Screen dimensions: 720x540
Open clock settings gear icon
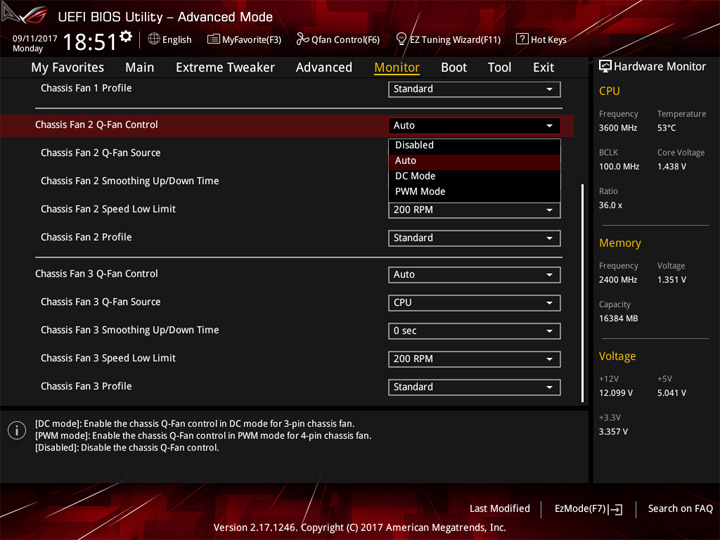pyautogui.click(x=126, y=36)
